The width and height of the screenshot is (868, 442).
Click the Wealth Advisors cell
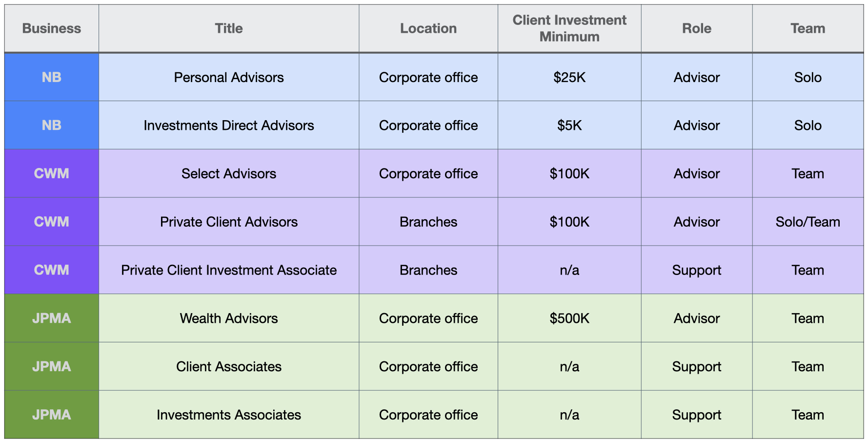click(229, 318)
